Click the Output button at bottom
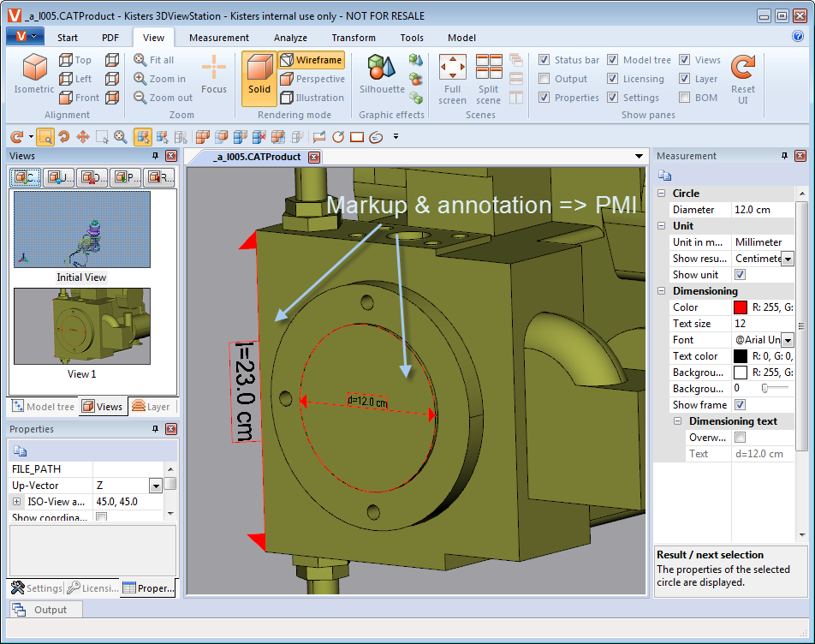The height and width of the screenshot is (644, 815). pos(45,610)
